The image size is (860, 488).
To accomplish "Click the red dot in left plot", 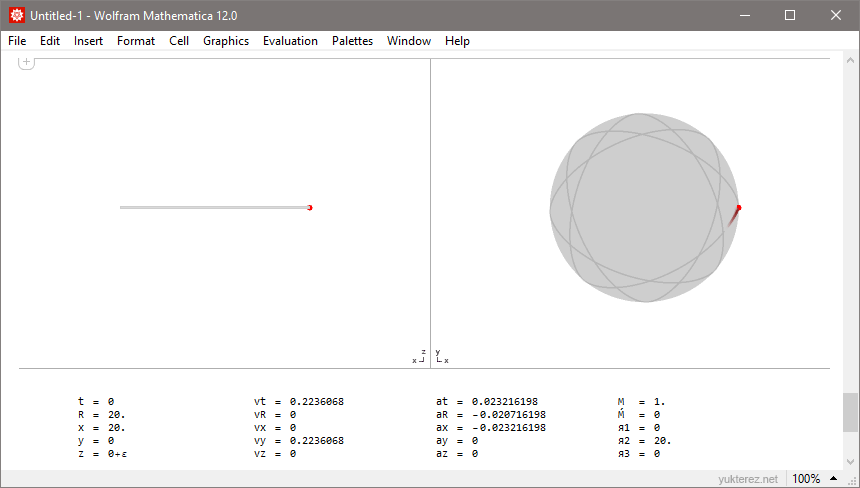I will click(310, 207).
